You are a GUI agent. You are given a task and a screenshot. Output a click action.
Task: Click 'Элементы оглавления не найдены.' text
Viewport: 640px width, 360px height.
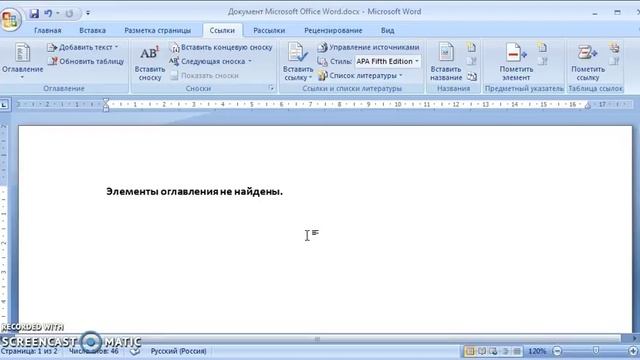click(x=194, y=191)
